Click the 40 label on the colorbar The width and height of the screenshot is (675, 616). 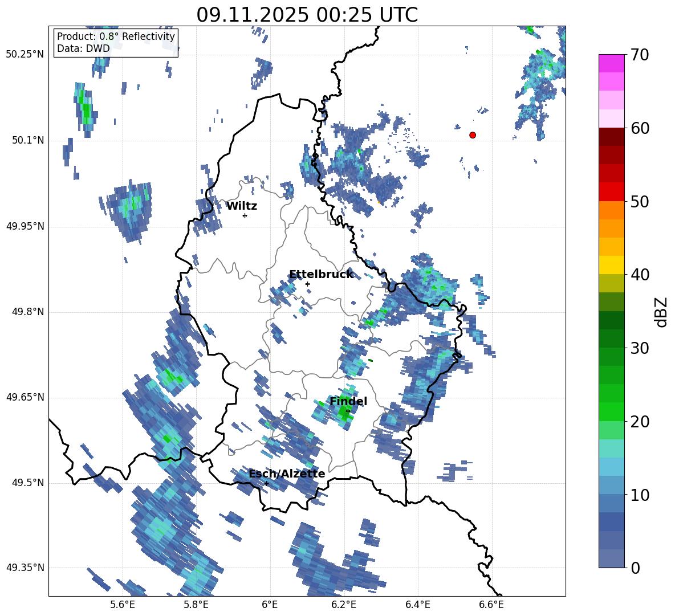tap(640, 275)
